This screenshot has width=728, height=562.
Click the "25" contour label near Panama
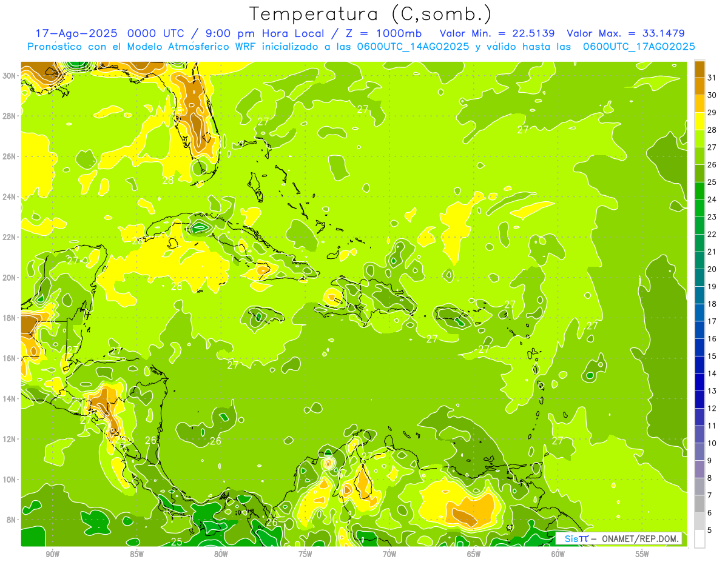click(177, 541)
